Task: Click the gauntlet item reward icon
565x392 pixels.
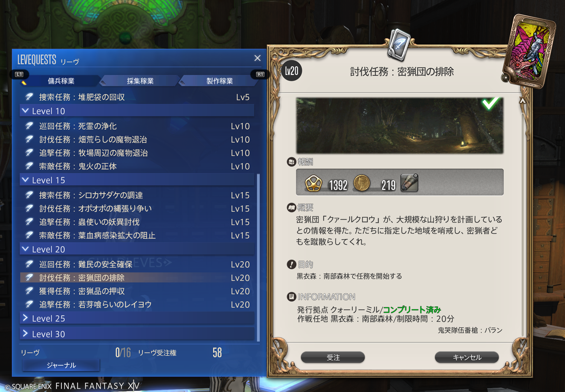Action: point(409,183)
